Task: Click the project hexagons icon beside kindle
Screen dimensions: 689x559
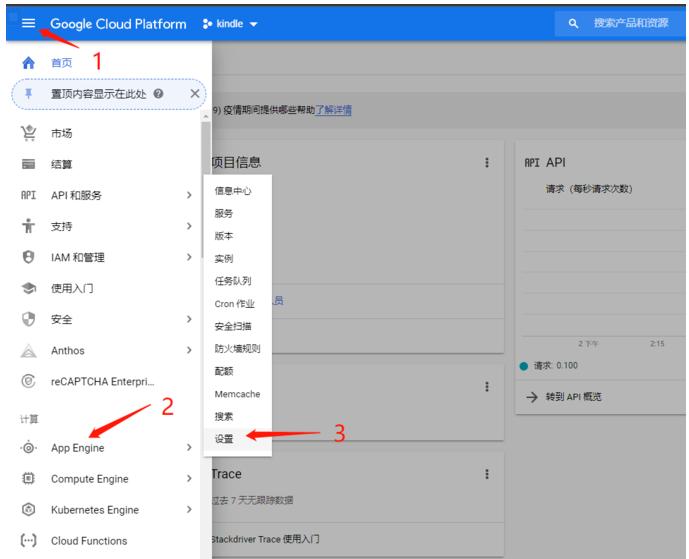Action: point(207,24)
